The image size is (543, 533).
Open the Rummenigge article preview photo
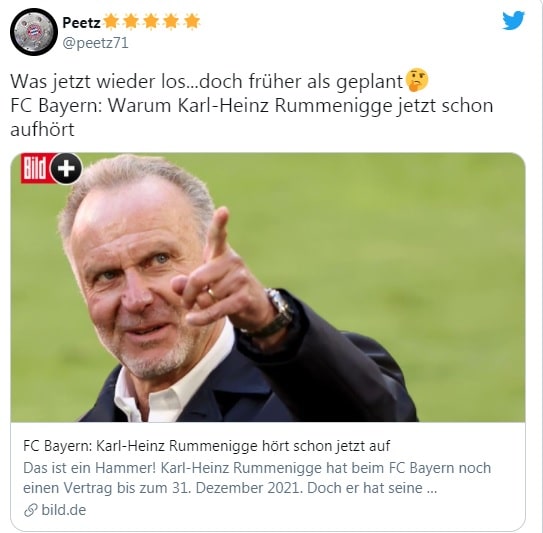268,287
